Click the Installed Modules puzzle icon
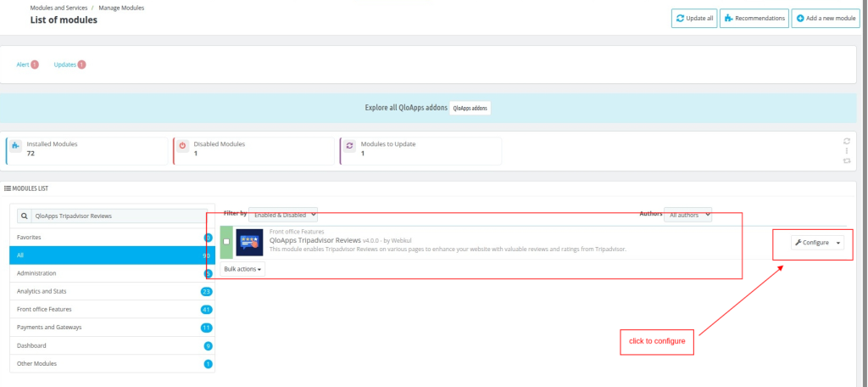Screen dimensions: 868x387 click(x=15, y=147)
